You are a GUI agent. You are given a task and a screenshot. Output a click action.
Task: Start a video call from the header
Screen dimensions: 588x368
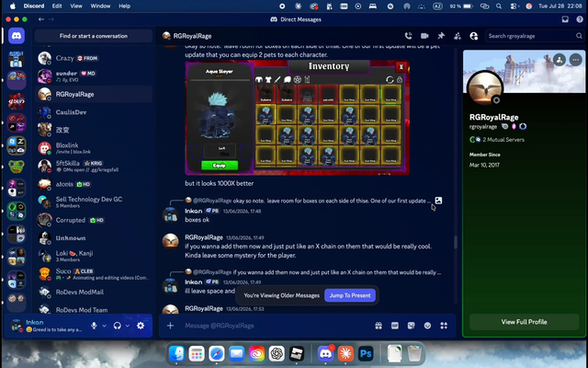(424, 36)
